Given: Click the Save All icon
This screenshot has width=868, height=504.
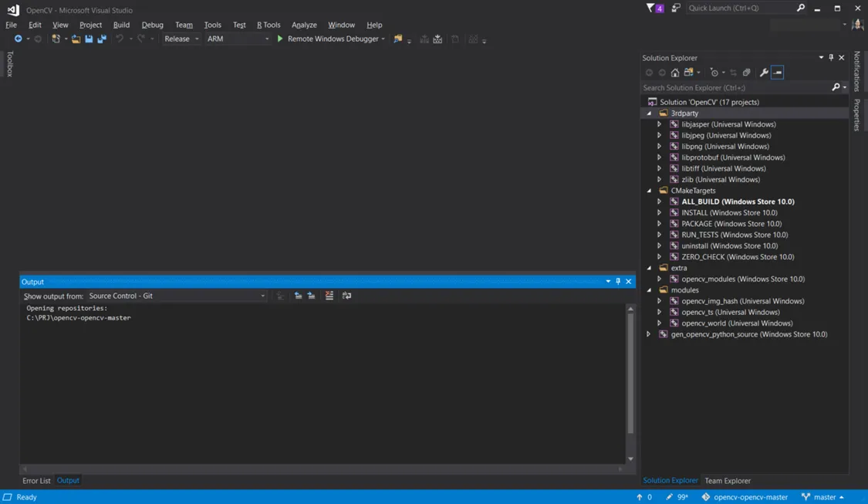Looking at the screenshot, I should click(102, 39).
